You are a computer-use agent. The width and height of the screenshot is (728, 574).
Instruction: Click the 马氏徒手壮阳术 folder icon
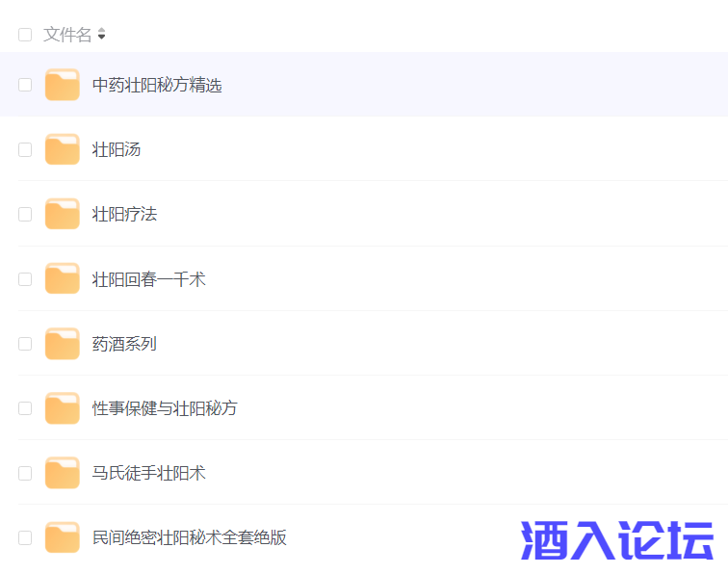pyautogui.click(x=63, y=473)
